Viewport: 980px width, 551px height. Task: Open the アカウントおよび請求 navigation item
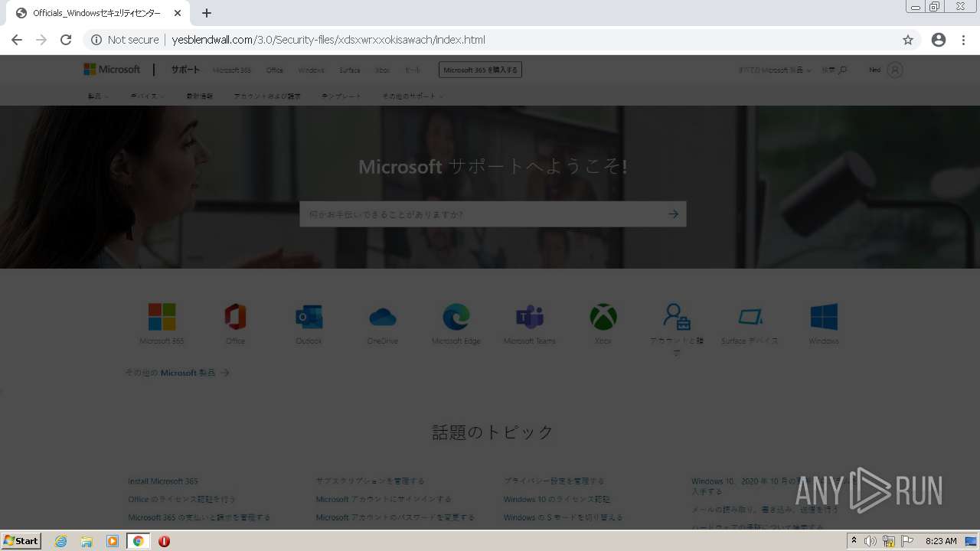(x=267, y=96)
